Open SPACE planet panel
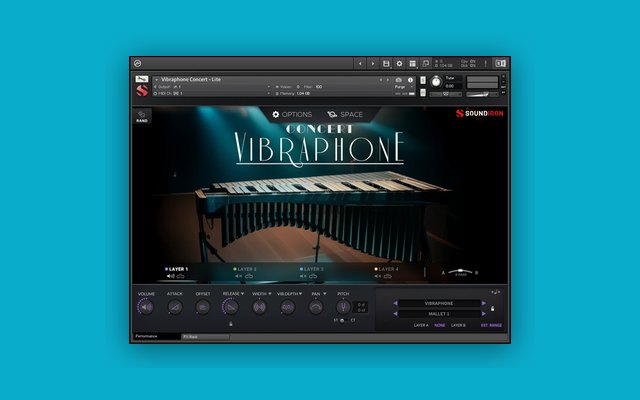 coord(345,114)
